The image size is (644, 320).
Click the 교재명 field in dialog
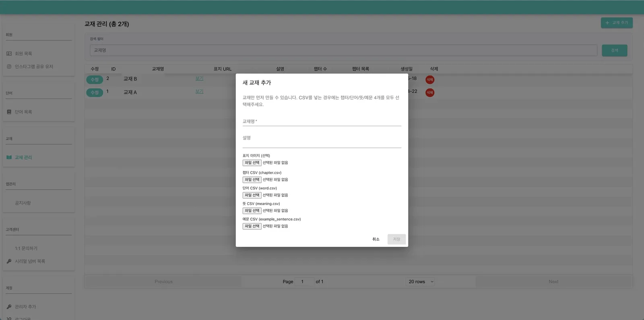[322, 121]
